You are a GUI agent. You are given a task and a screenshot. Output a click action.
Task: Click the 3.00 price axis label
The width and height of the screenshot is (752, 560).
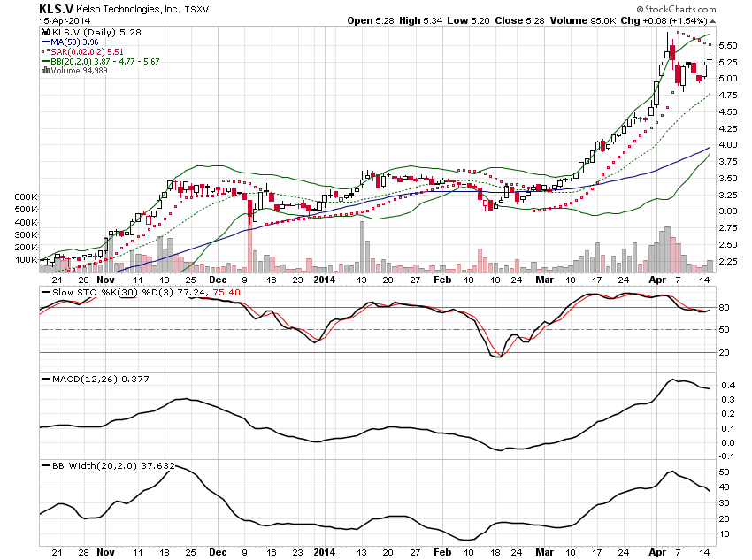pyautogui.click(x=728, y=211)
